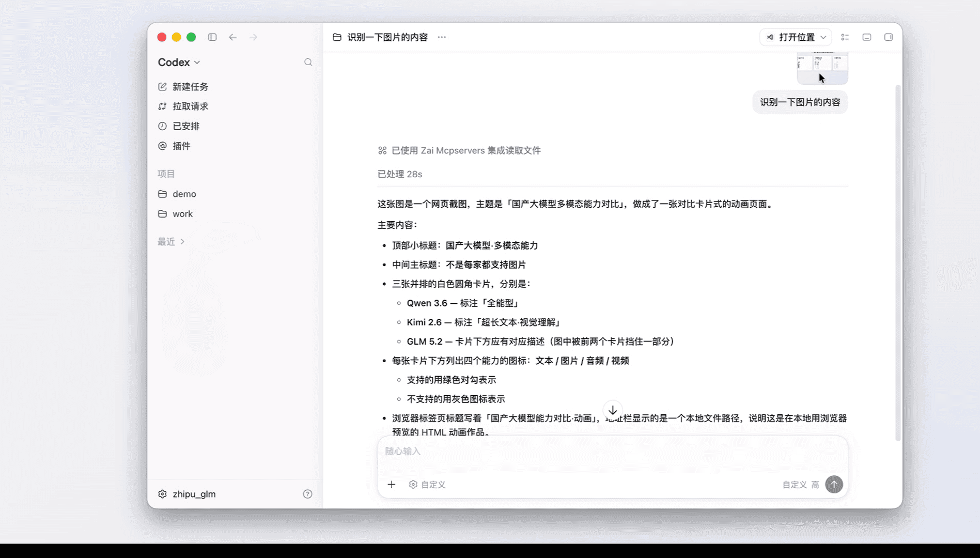Expand 已使用 Zai Mcpservers 集成读取文件 step
The width and height of the screenshot is (980, 558).
point(459,150)
